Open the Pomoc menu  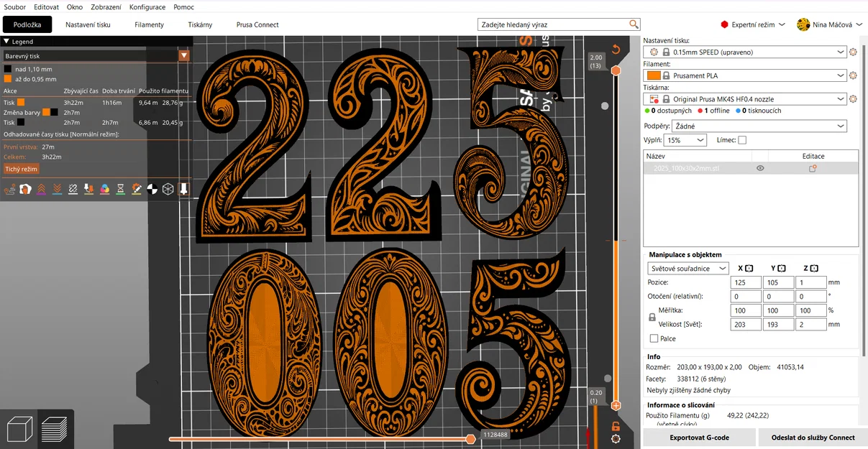[183, 6]
